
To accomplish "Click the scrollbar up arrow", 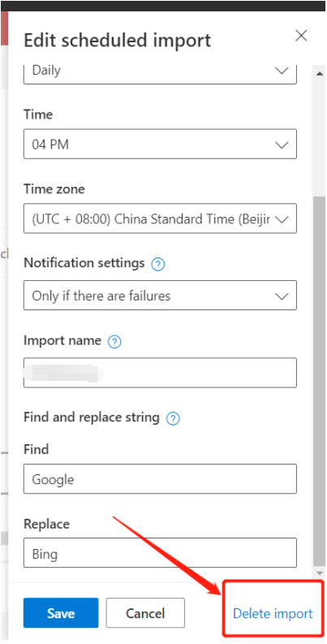I will [x=319, y=73].
